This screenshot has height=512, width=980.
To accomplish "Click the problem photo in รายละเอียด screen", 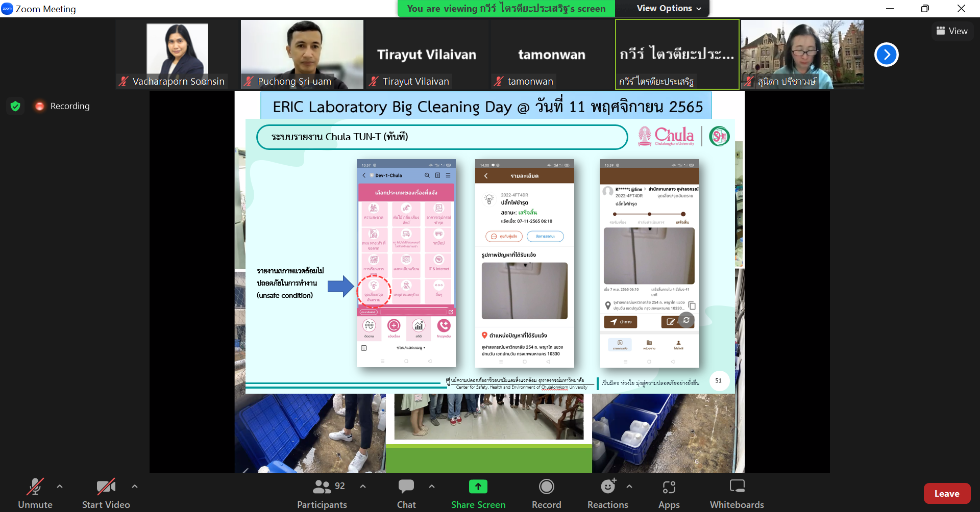I will (524, 291).
